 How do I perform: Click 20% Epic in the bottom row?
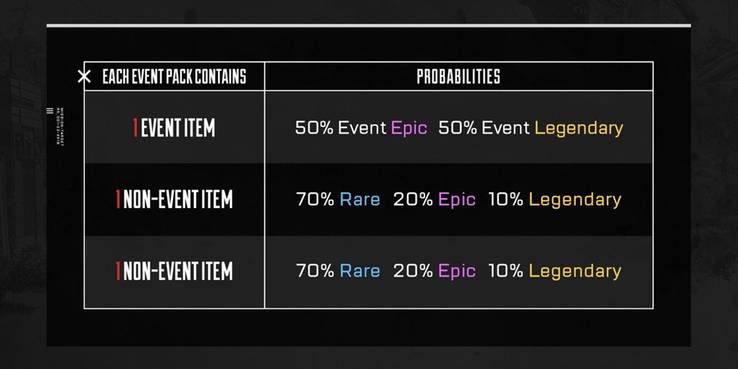pos(434,272)
